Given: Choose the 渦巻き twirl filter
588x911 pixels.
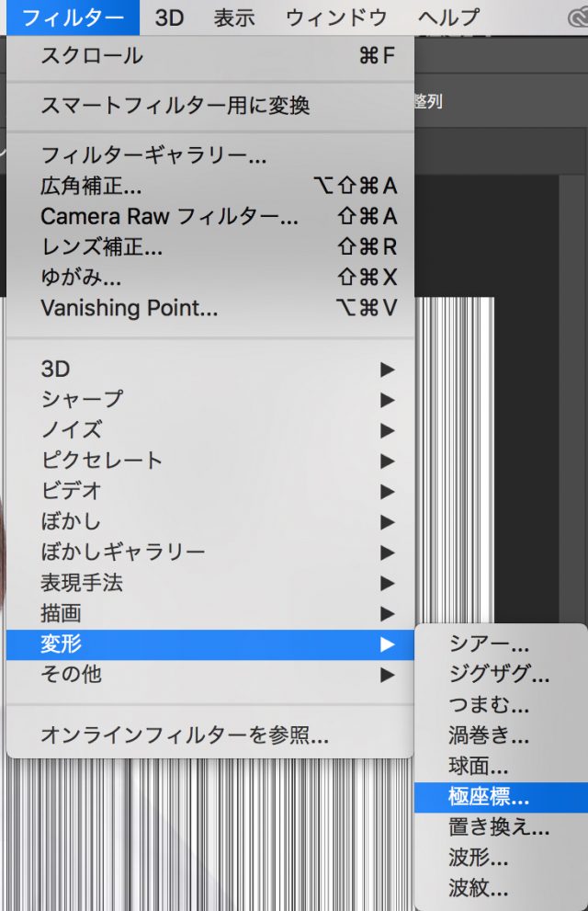Looking at the screenshot, I should (x=488, y=735).
